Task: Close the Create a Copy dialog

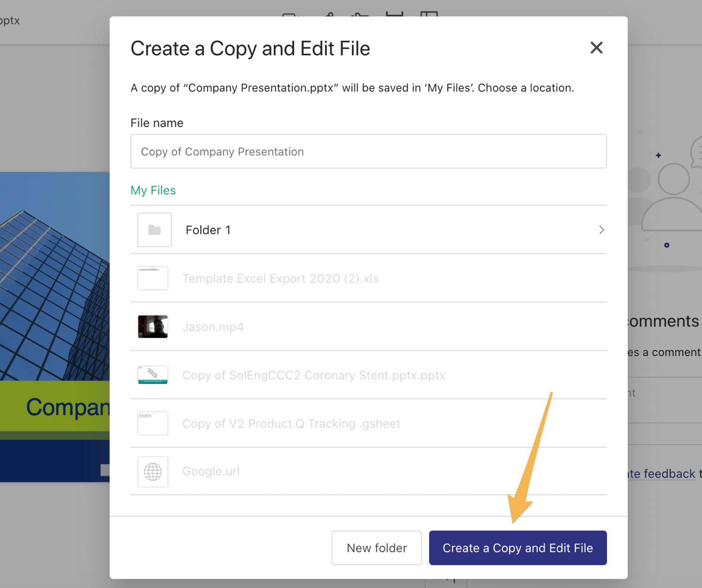Action: pos(596,48)
